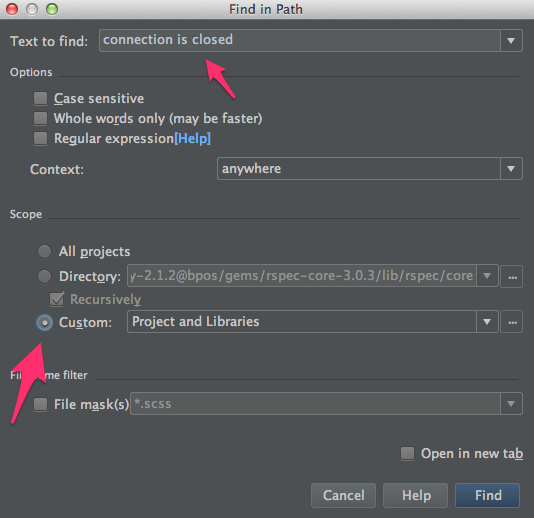Select the Directory scope radio button
The height and width of the screenshot is (518, 534).
tap(44, 276)
